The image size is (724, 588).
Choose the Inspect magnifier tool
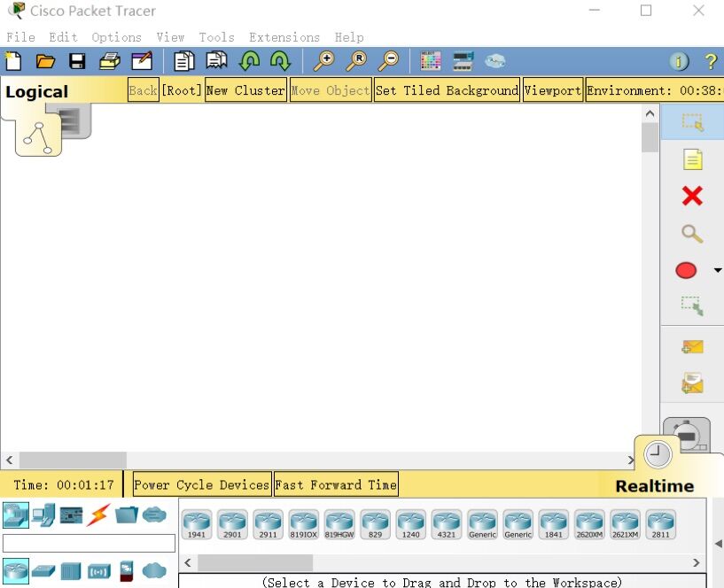[692, 233]
